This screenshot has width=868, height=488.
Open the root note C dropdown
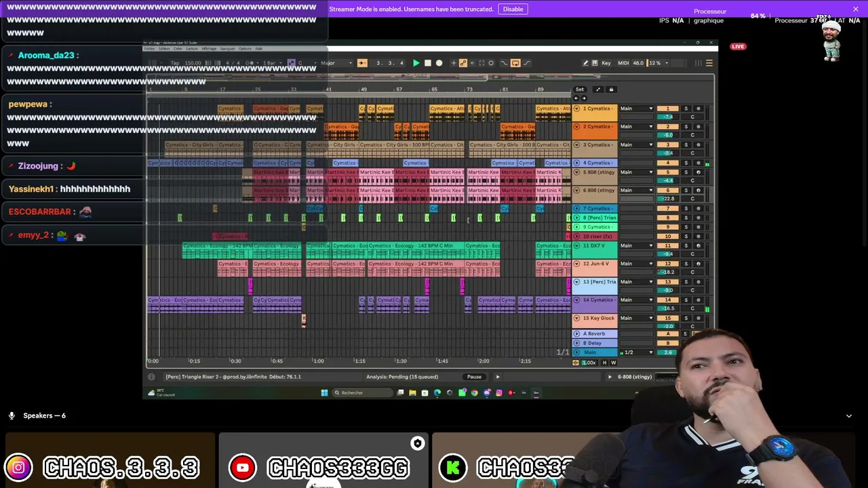point(307,63)
